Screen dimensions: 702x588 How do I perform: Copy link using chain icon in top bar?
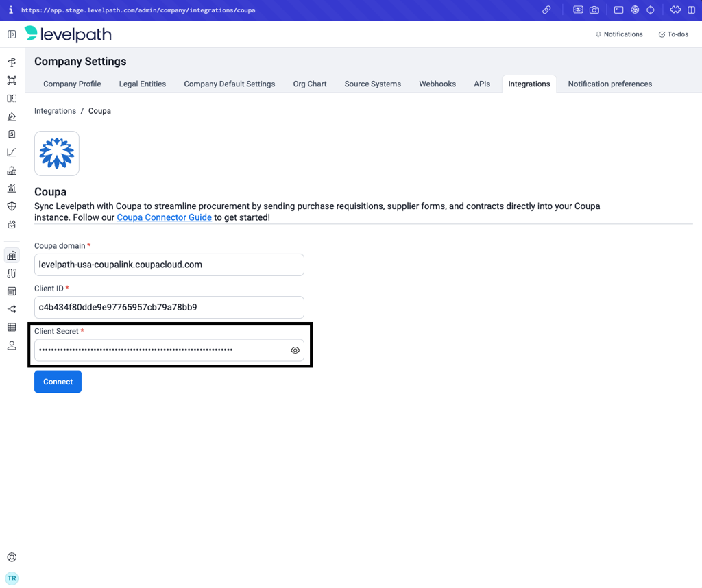[x=546, y=10]
